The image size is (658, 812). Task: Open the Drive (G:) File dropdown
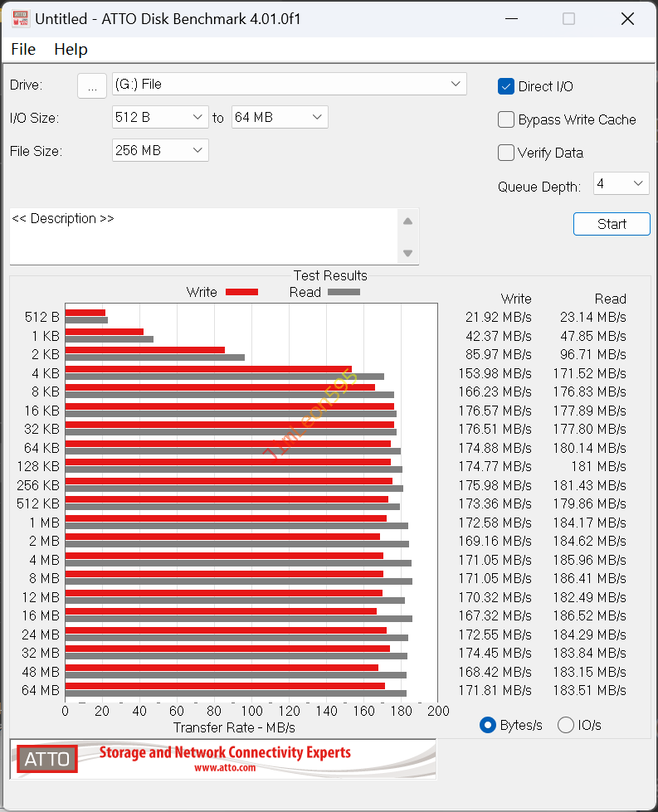[x=290, y=84]
